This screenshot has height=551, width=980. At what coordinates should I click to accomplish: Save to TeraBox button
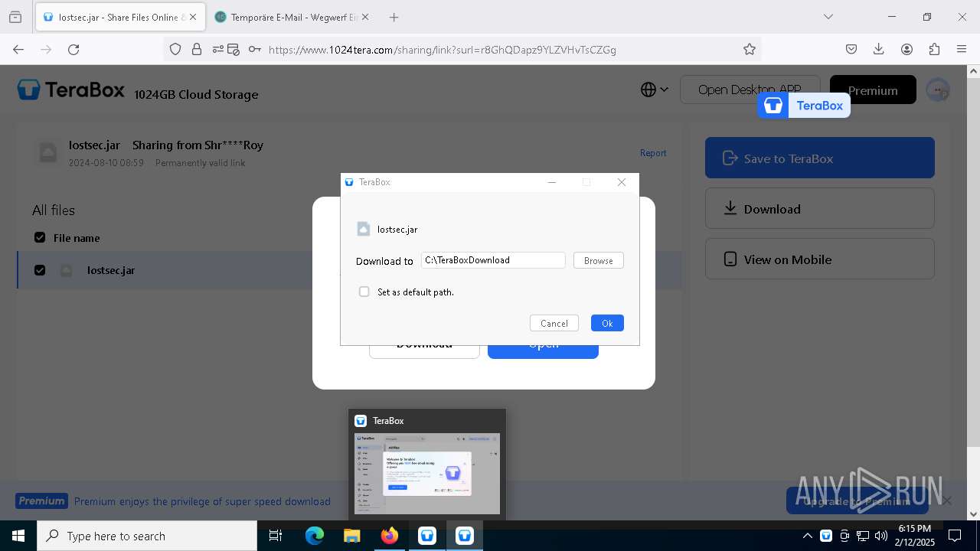(820, 158)
